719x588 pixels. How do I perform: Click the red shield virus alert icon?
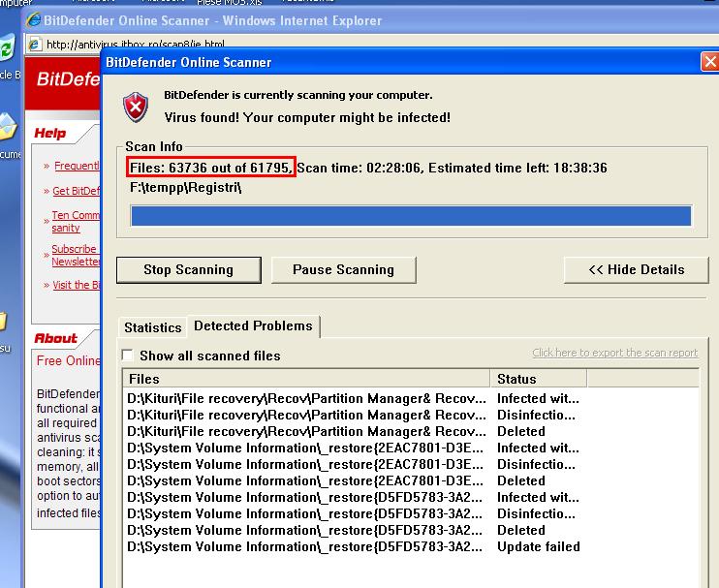(136, 107)
